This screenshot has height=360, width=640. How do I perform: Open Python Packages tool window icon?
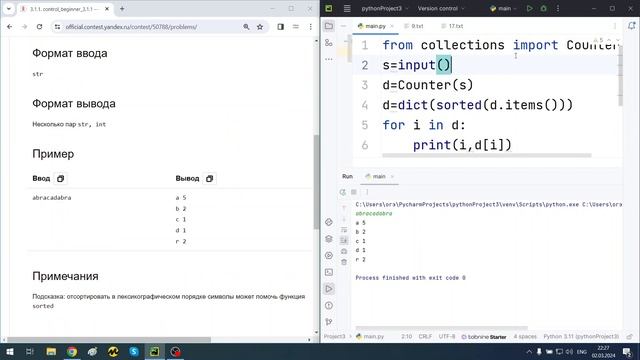pyautogui.click(x=329, y=222)
